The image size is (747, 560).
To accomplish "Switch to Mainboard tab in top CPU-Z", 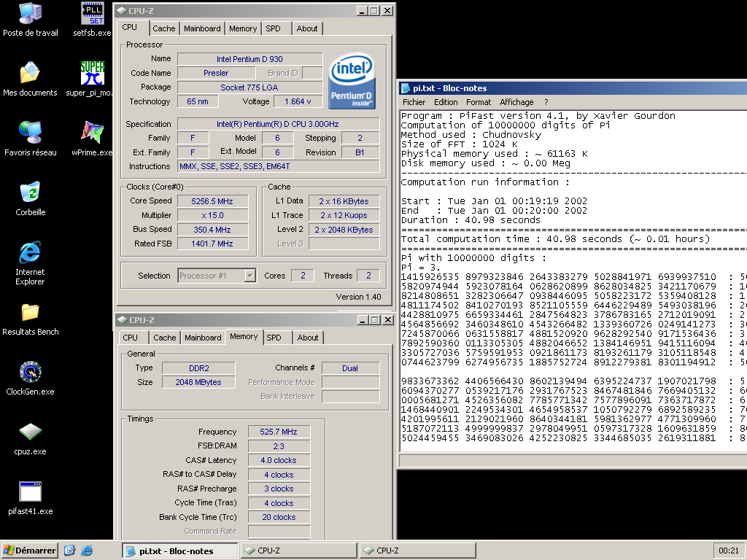I will coord(202,28).
